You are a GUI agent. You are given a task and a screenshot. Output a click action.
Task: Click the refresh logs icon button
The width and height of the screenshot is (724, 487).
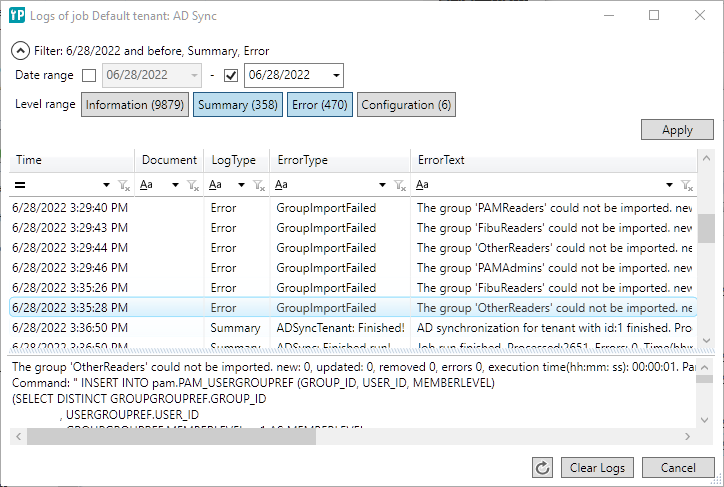coord(543,468)
